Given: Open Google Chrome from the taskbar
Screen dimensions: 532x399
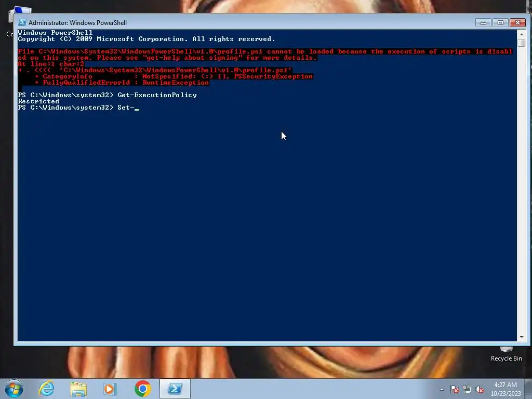Looking at the screenshot, I should pyautogui.click(x=142, y=389).
